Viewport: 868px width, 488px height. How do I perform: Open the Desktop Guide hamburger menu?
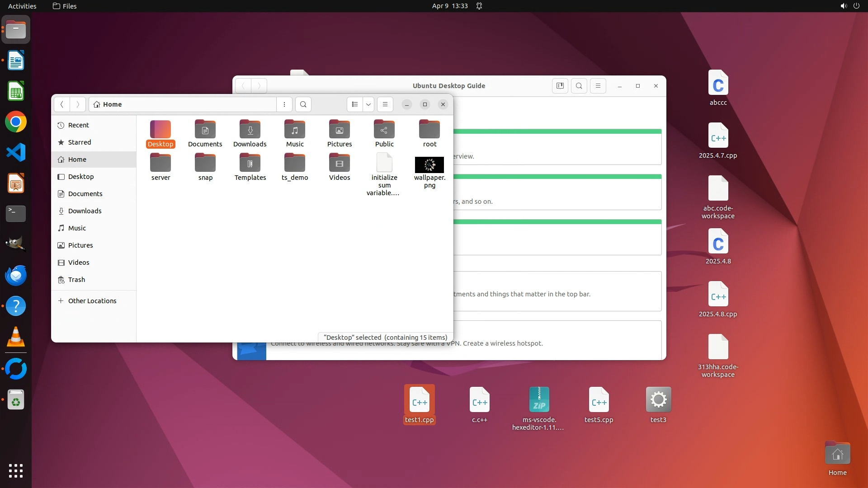coord(598,86)
